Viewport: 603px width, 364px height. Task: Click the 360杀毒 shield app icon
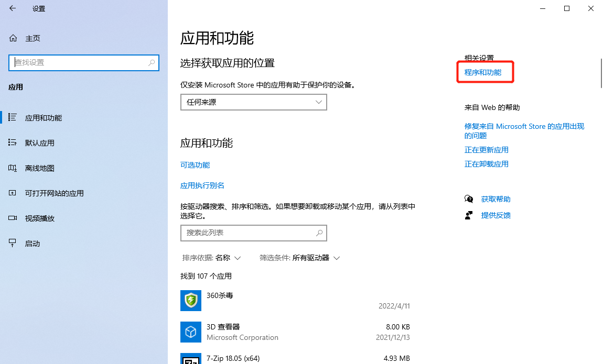click(191, 300)
